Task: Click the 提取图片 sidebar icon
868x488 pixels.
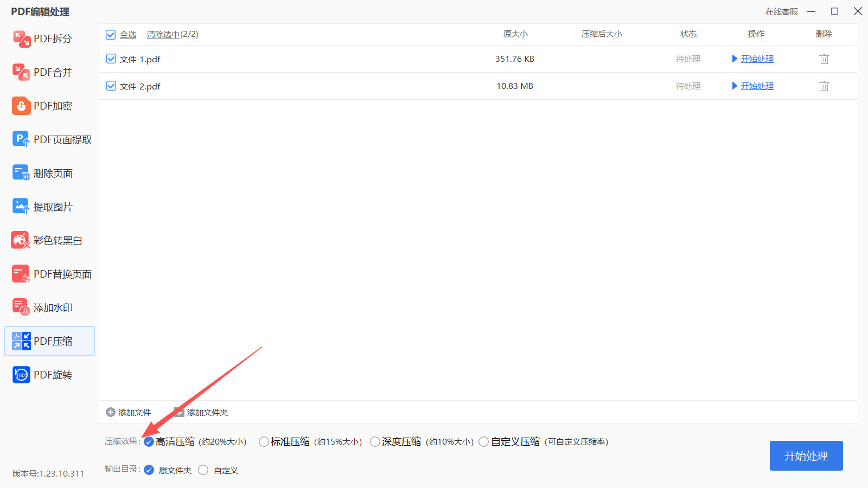Action: pyautogui.click(x=21, y=207)
